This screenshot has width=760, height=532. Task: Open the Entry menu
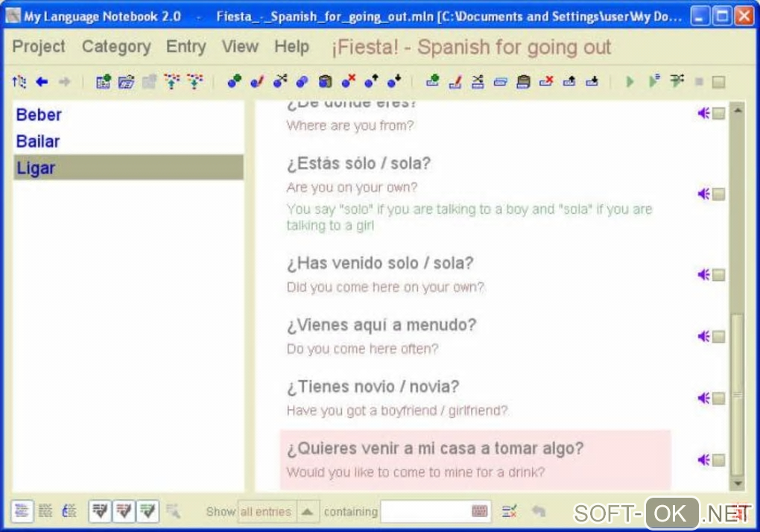tap(186, 47)
